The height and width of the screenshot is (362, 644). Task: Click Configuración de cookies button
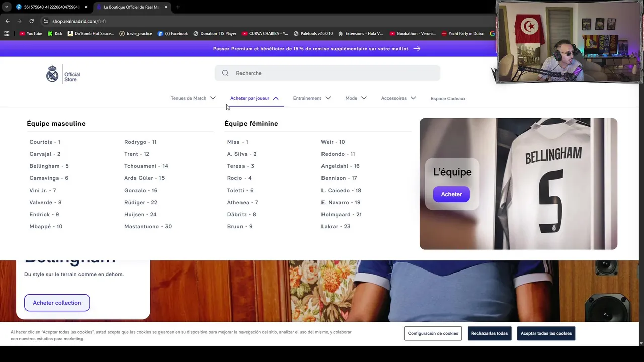pos(433,333)
